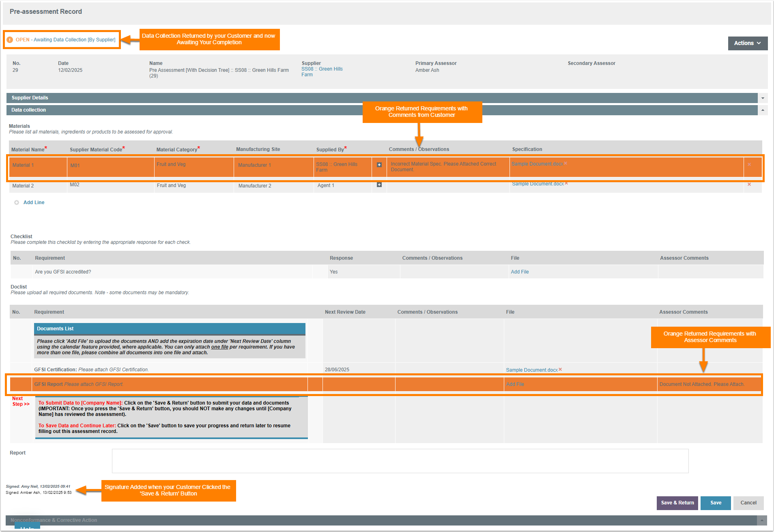Image resolution: width=774 pixels, height=532 pixels.
Task: Delete the Material 2 row
Action: click(x=749, y=185)
